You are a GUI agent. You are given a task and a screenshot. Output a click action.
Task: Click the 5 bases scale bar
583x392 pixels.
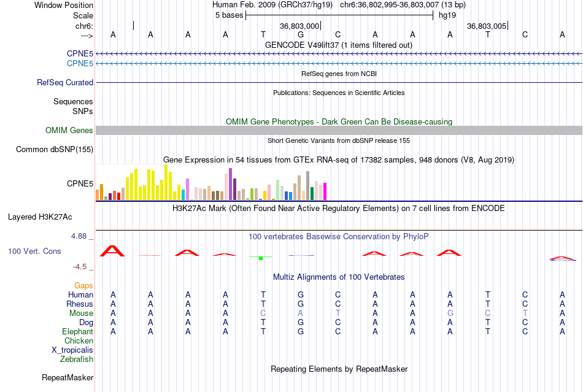tap(339, 15)
